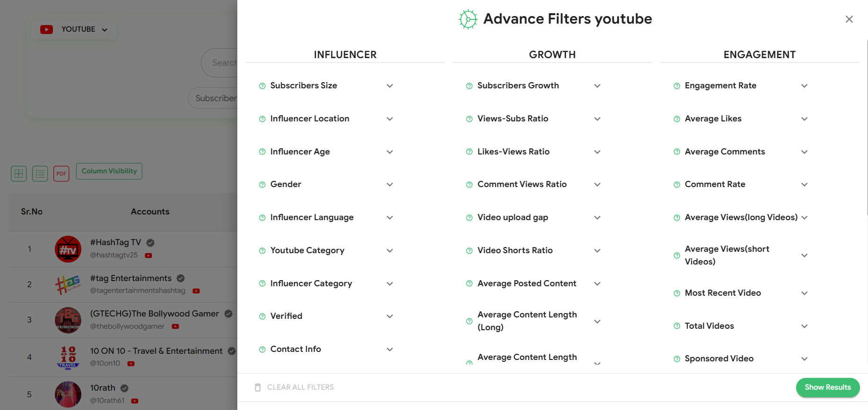Click the help icon beside Most Recent Video
Viewport: 868px width, 410px height.
coord(677,293)
